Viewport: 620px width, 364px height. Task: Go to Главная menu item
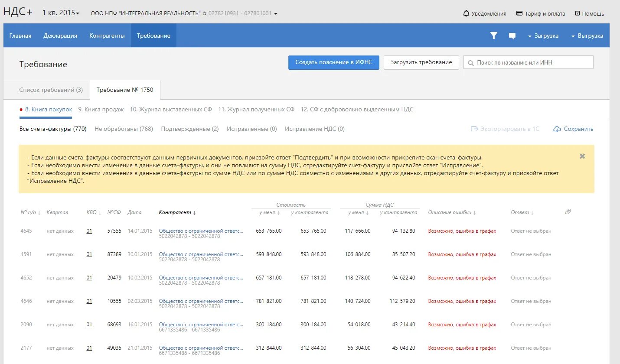(20, 36)
